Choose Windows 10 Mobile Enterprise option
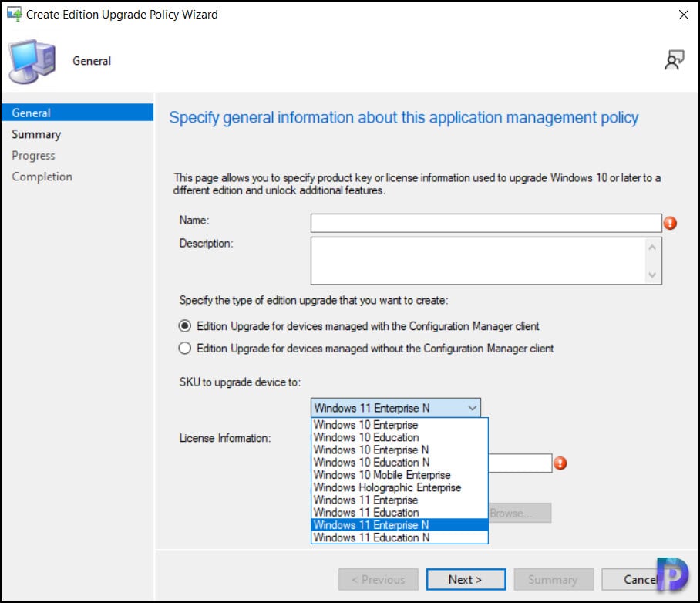 click(x=399, y=475)
